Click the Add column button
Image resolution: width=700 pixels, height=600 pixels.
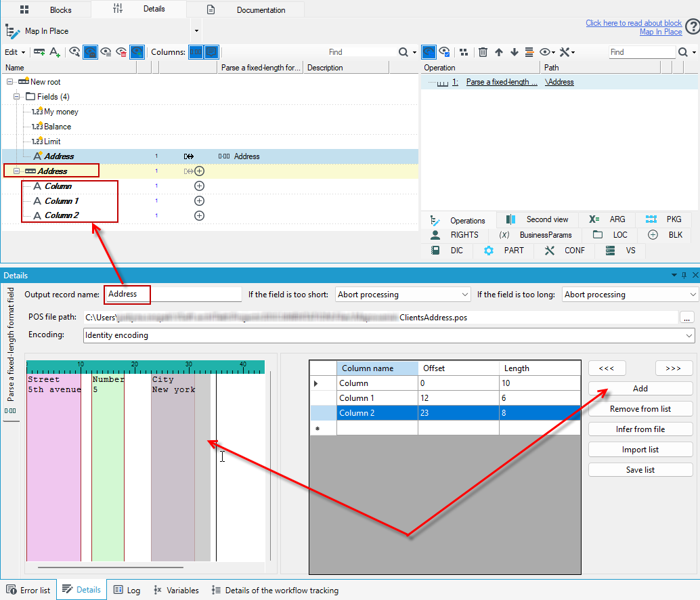tap(640, 389)
